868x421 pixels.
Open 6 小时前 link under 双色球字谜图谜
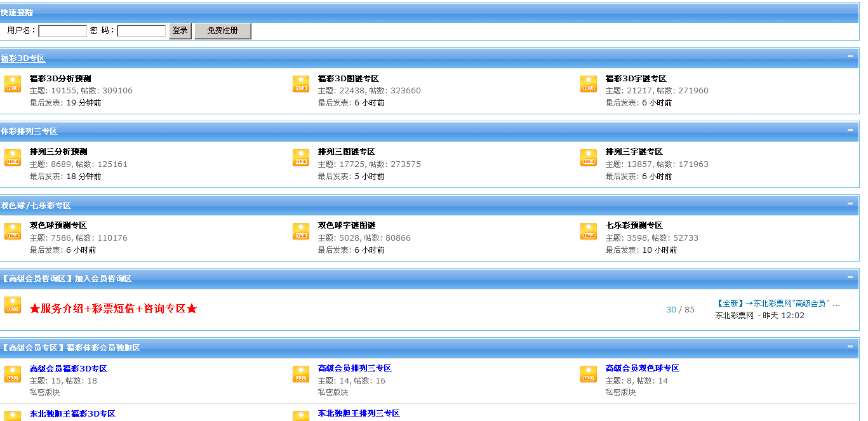(370, 250)
